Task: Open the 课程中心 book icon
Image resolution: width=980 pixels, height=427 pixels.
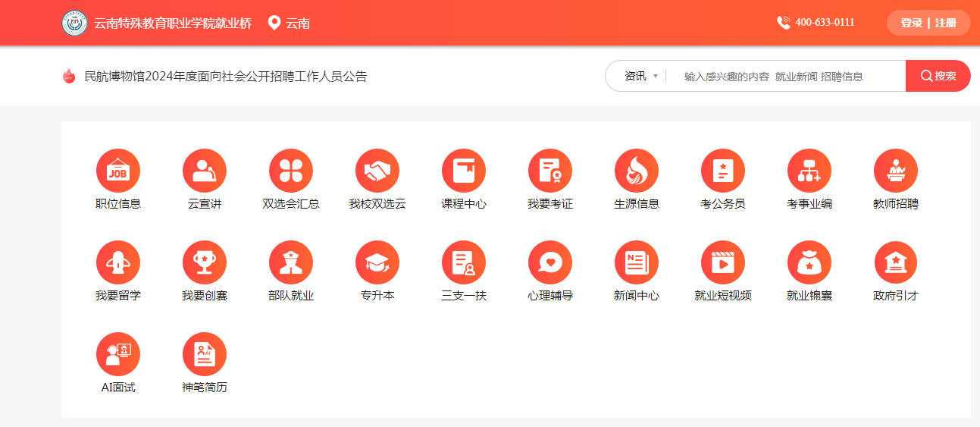Action: tap(463, 171)
